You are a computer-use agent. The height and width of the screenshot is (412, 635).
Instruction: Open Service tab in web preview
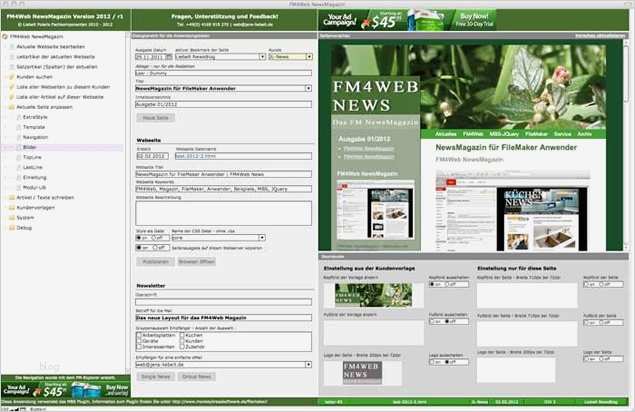(563, 134)
